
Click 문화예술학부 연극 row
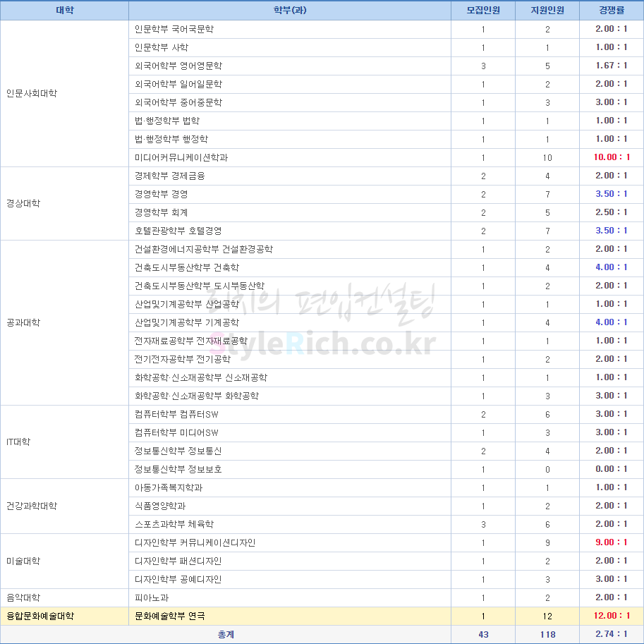(386, 616)
